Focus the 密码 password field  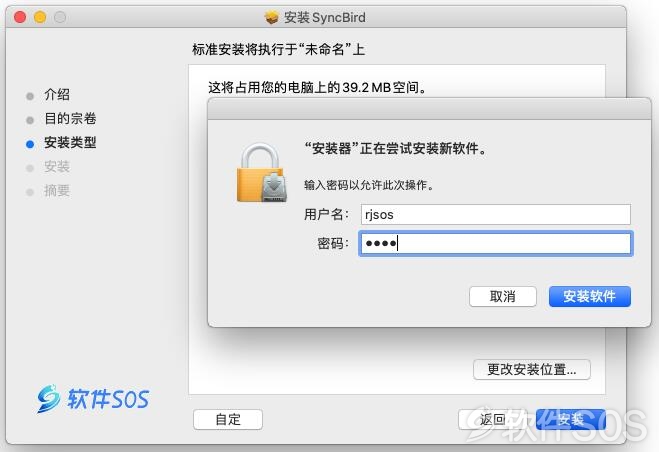pos(496,243)
